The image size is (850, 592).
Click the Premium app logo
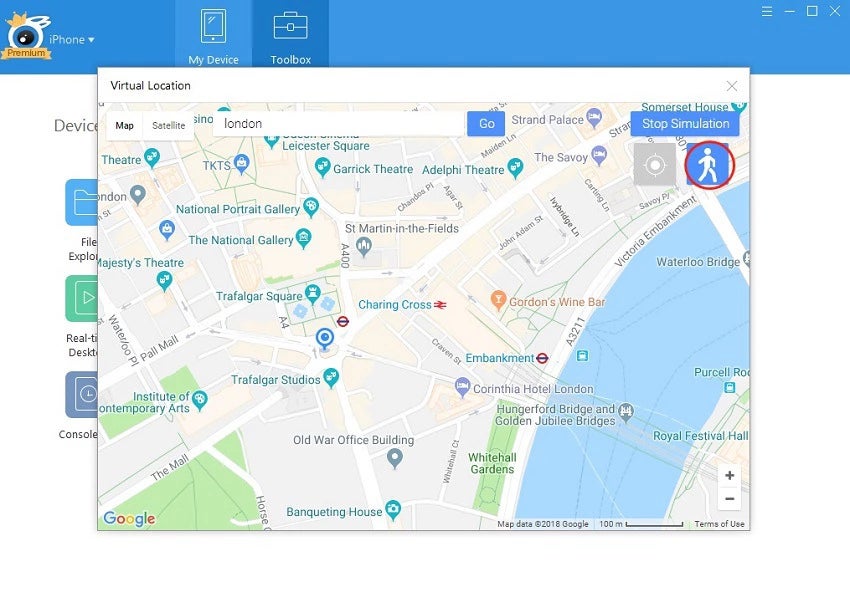[x=25, y=37]
